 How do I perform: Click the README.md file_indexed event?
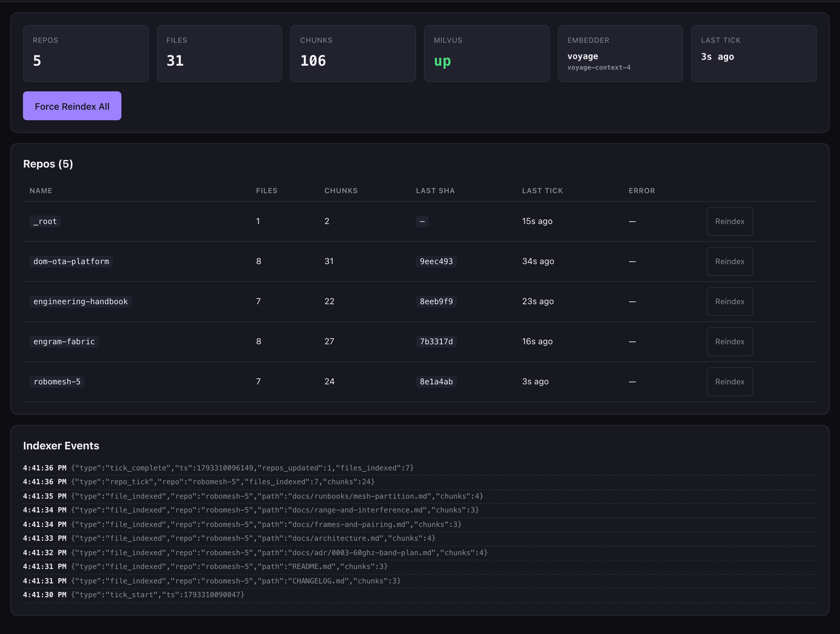tap(420, 567)
